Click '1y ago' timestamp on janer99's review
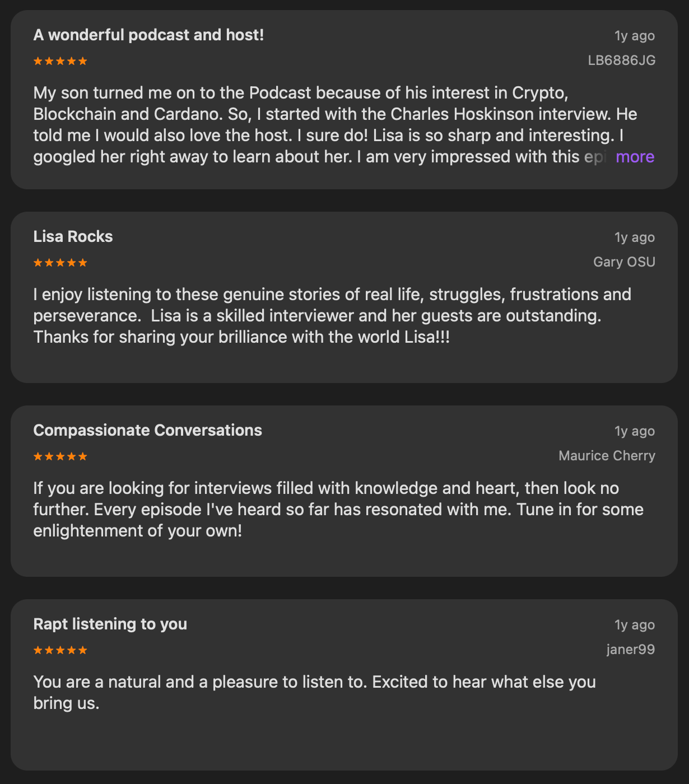Viewport: 689px width, 784px height. (x=634, y=625)
